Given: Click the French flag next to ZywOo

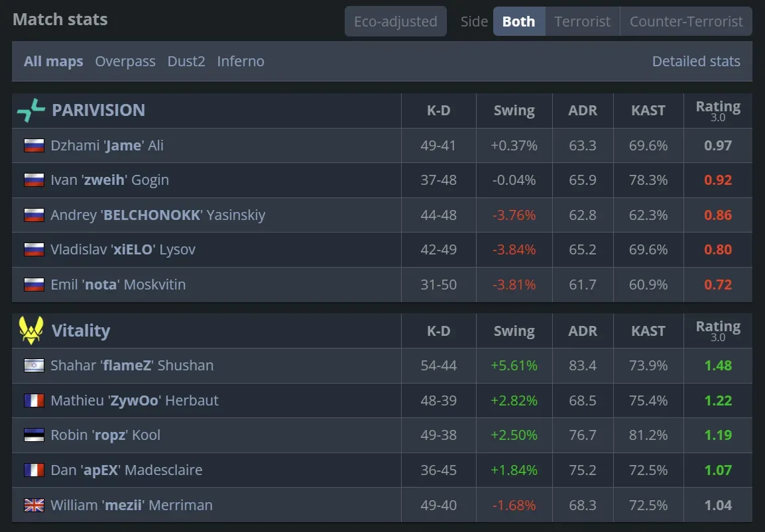Looking at the screenshot, I should tap(34, 400).
